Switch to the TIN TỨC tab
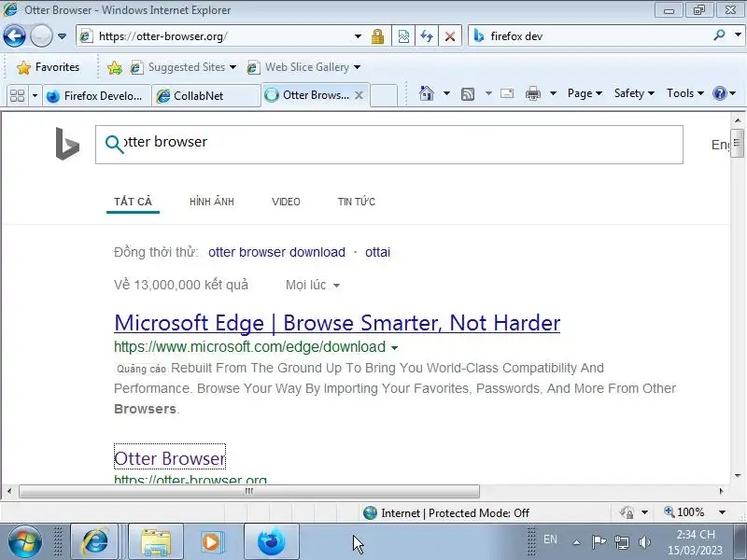Viewport: 747px width, 560px height. point(357,202)
